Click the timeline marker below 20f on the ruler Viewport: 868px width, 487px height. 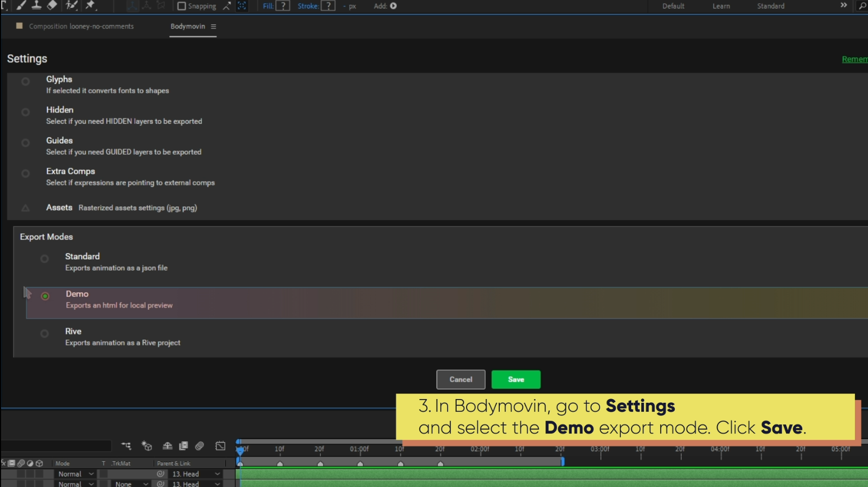click(320, 464)
